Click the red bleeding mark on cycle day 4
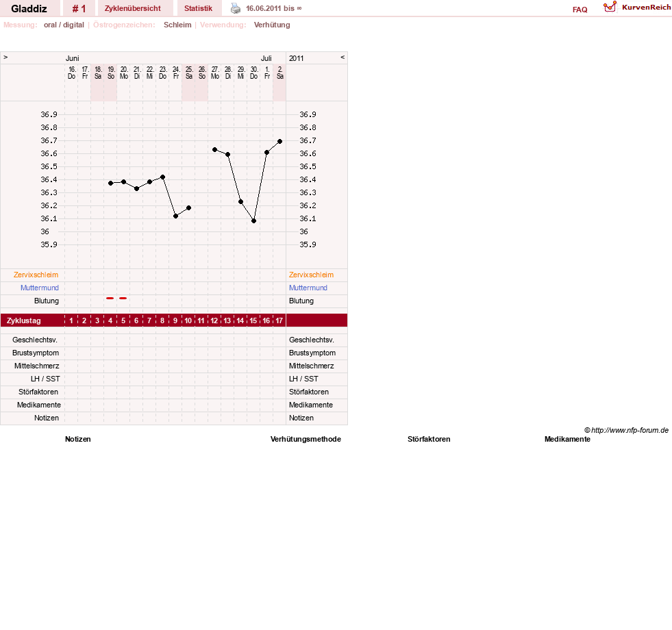Screen dimensions: 672x630 point(110,298)
